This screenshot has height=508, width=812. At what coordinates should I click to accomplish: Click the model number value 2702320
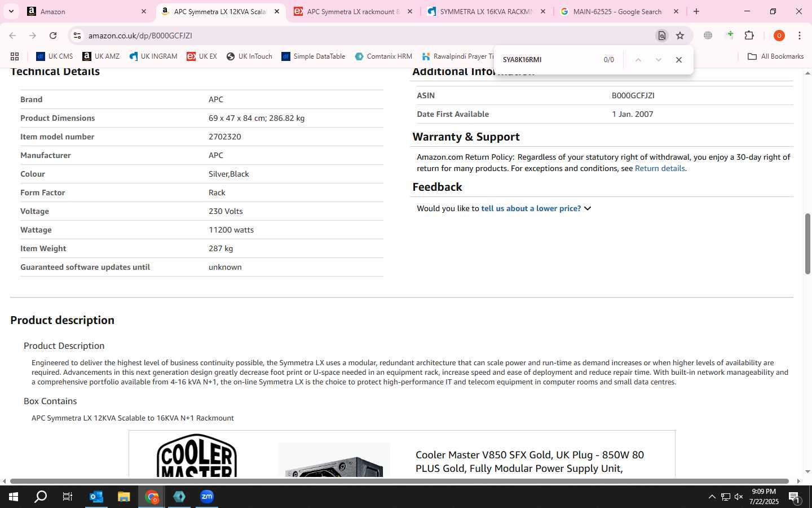[225, 137]
